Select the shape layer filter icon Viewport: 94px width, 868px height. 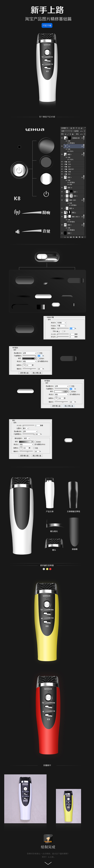click(79, 128)
